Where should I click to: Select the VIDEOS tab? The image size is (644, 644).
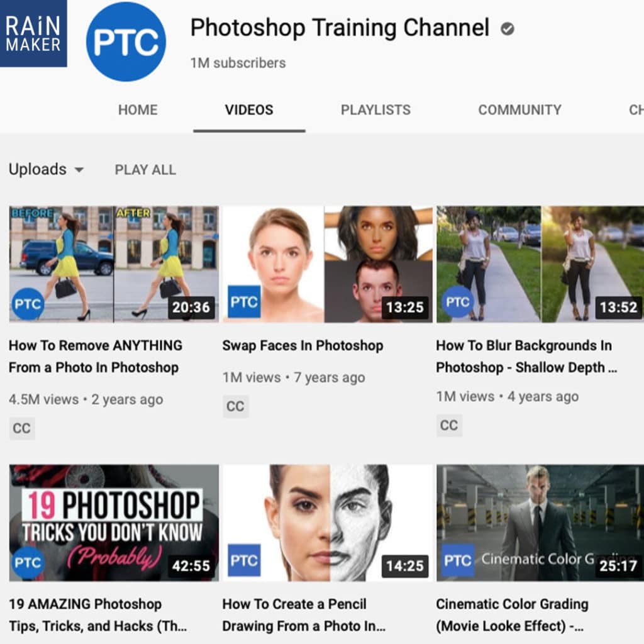249,110
